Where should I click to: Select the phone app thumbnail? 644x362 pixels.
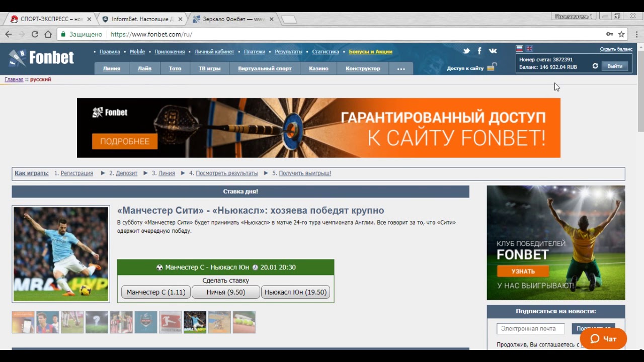pyautogui.click(x=23, y=322)
